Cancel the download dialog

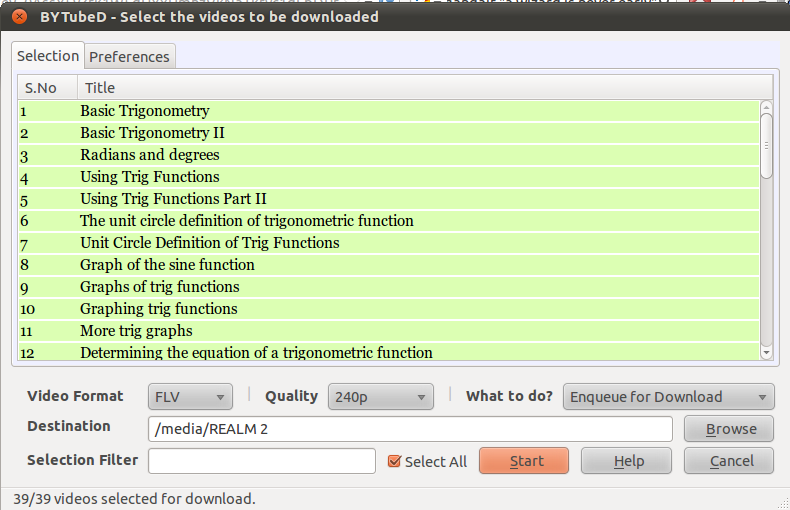(x=729, y=461)
